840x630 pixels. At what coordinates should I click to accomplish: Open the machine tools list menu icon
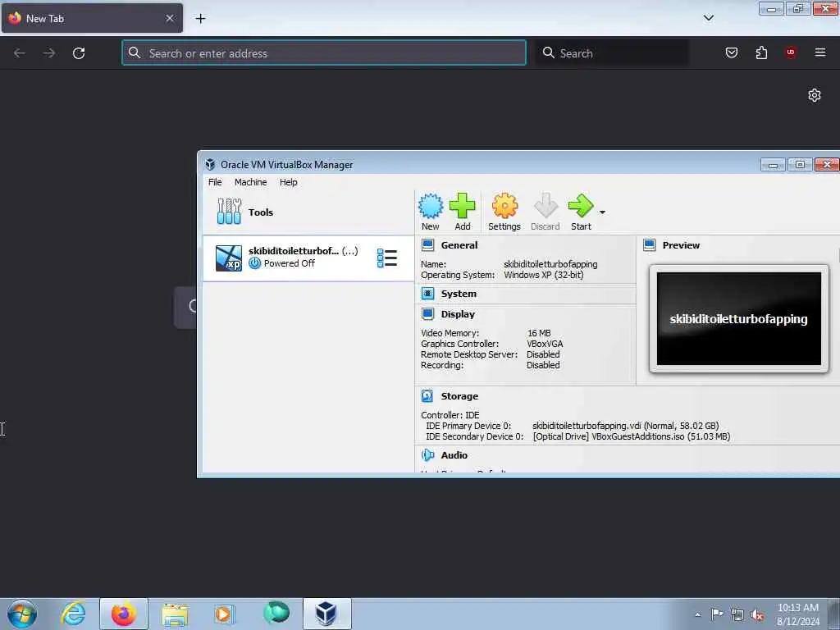point(387,258)
